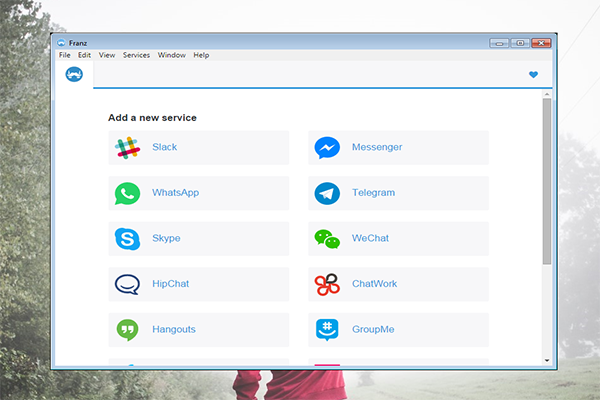Viewport: 600px width, 400px height.
Task: Add the WhatsApp service
Action: pos(199,193)
